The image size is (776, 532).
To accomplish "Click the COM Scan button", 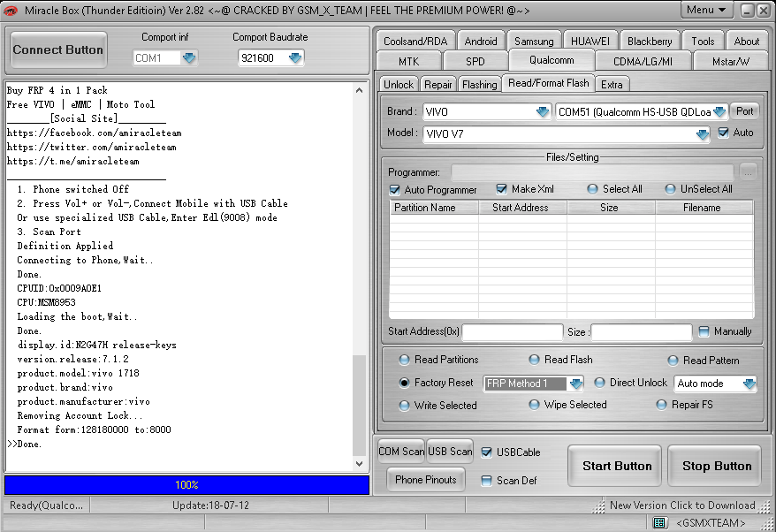I will (401, 452).
